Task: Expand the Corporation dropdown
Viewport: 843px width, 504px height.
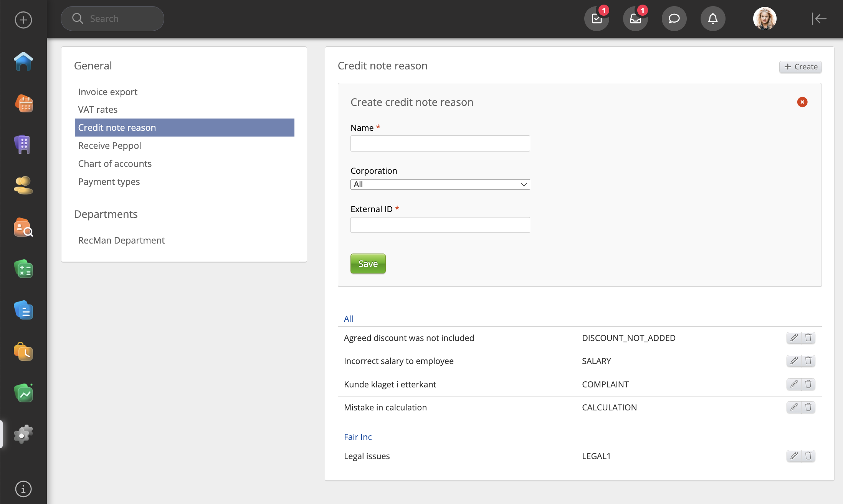Action: [440, 184]
